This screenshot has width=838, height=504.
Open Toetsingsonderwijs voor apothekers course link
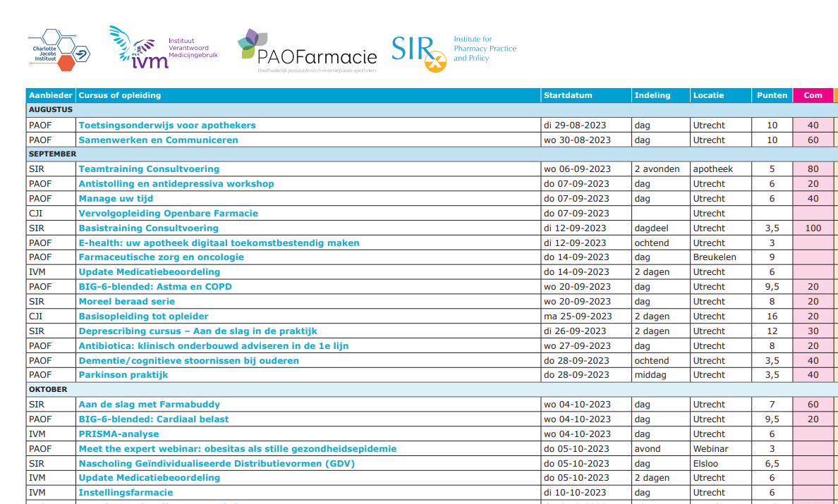pos(166,125)
